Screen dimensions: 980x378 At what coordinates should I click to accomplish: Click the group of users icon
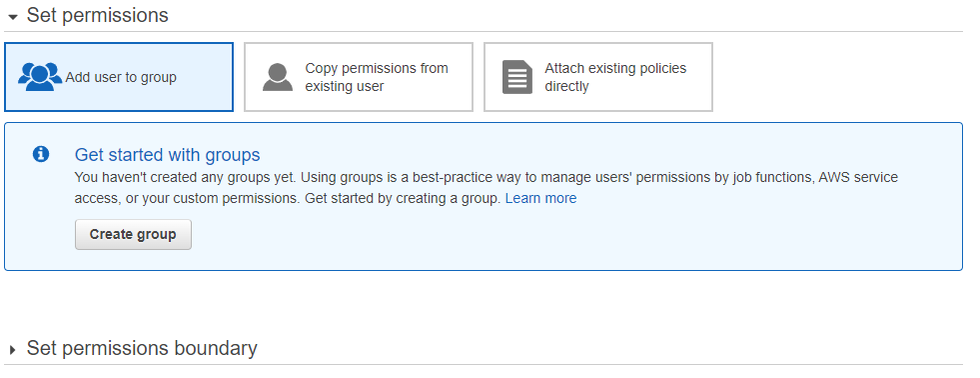pyautogui.click(x=40, y=77)
